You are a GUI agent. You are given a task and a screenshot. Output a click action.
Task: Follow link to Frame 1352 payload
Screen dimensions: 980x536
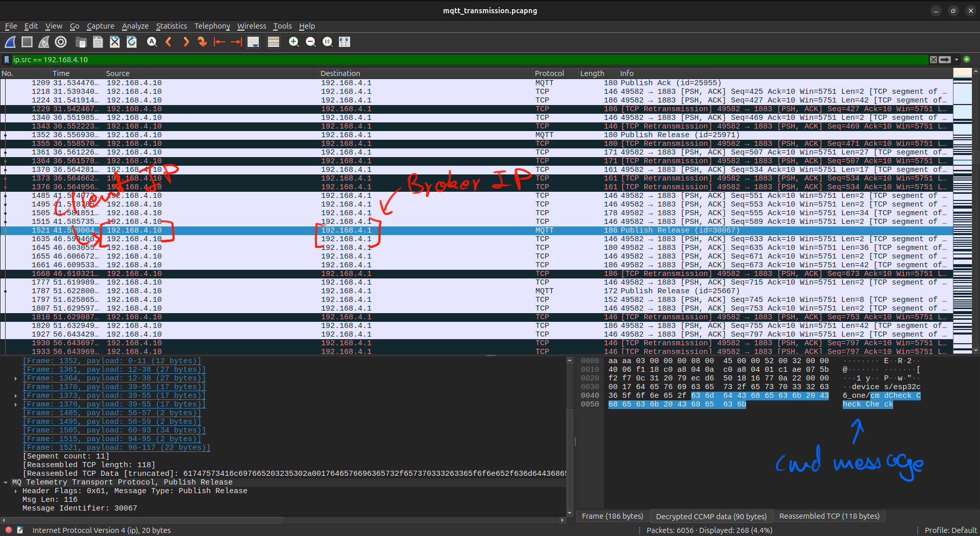coord(112,361)
